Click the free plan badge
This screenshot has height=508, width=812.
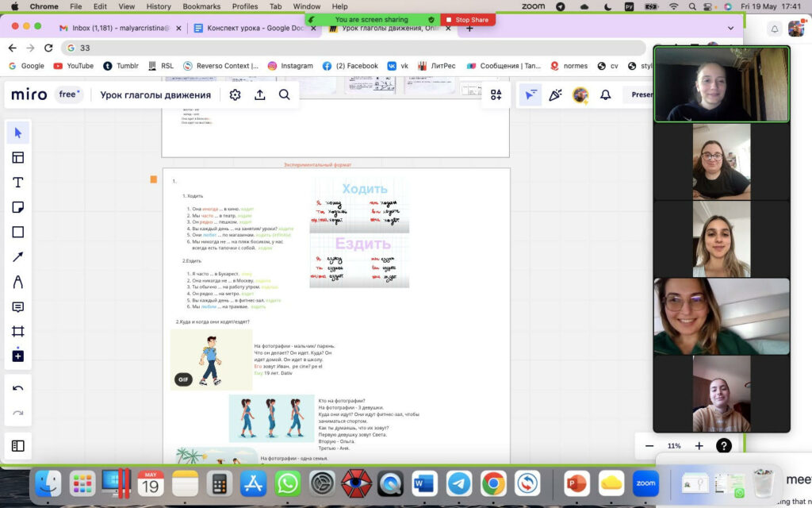69,94
